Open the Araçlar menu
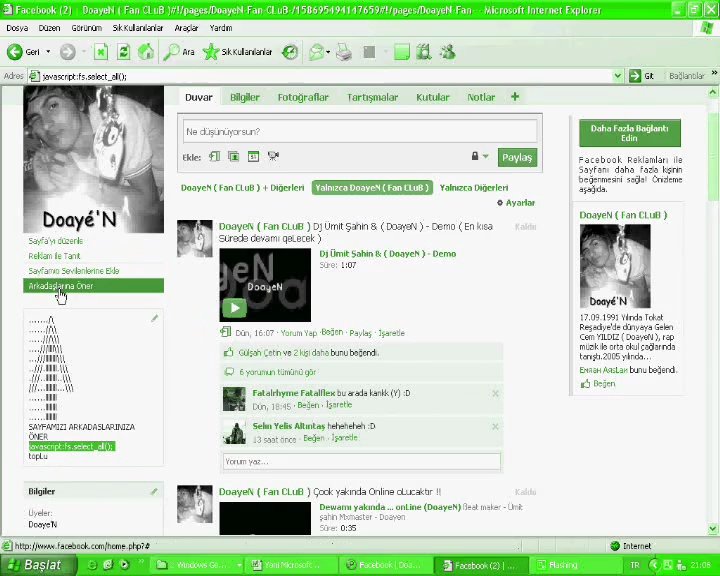The height and width of the screenshot is (576, 720). 186,28
